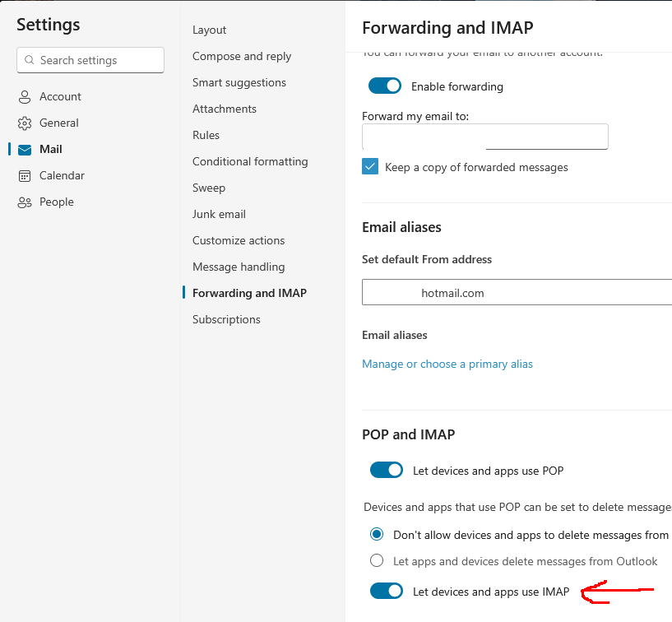Open Conditional formatting settings
This screenshot has width=672, height=622.
click(250, 161)
